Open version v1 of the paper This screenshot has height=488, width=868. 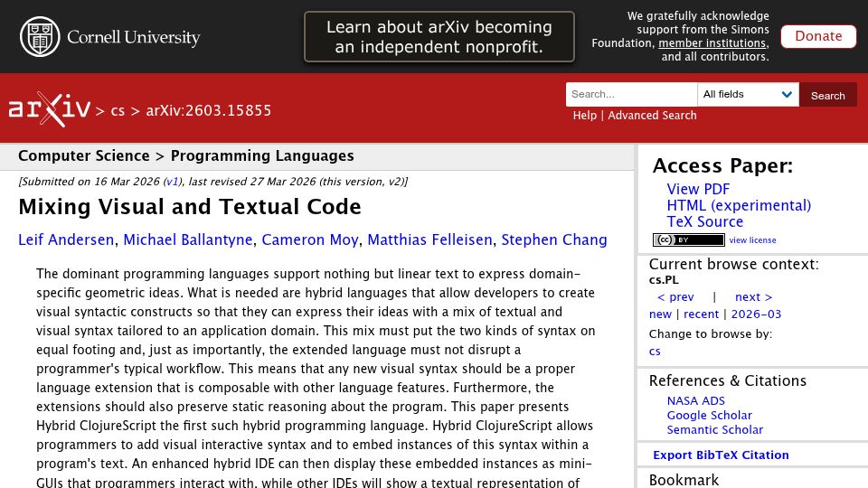tap(172, 182)
